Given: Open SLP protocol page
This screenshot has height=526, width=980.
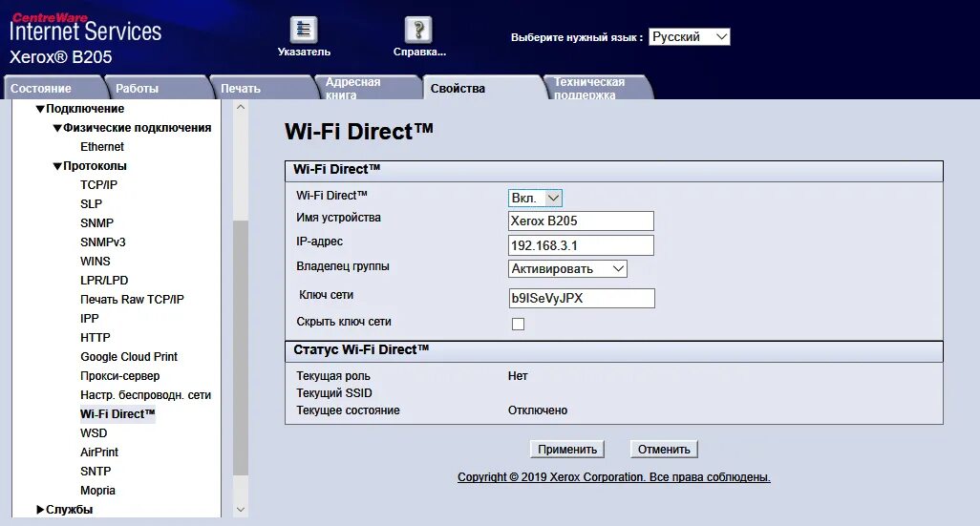Looking at the screenshot, I should click(92, 204).
